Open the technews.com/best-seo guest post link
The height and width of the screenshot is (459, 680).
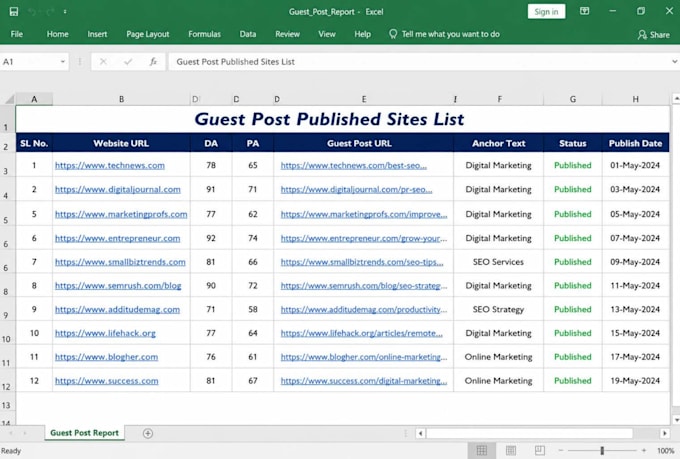click(353, 165)
